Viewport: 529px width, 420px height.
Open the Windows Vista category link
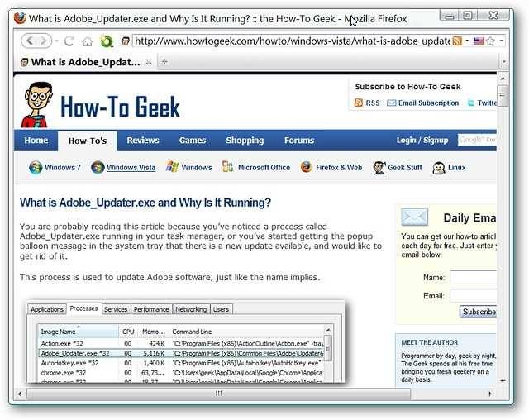click(131, 167)
